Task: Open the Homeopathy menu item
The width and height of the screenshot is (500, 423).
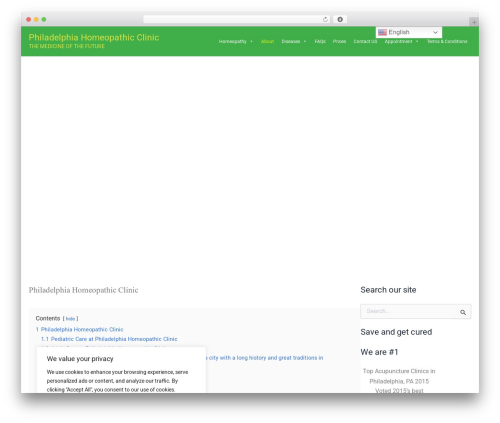Action: (233, 42)
